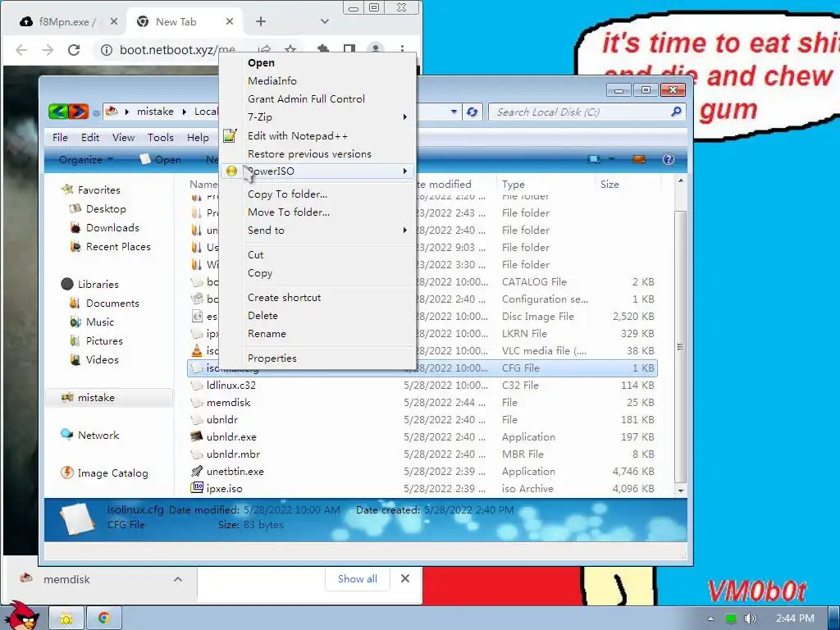Image resolution: width=840 pixels, height=630 pixels.
Task: Choose Cut in context menu
Action: 317,255
